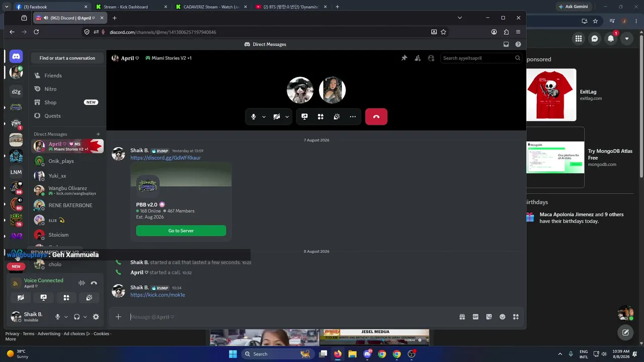Open Windows Start menu
This screenshot has width=644, height=362.
(x=233, y=354)
